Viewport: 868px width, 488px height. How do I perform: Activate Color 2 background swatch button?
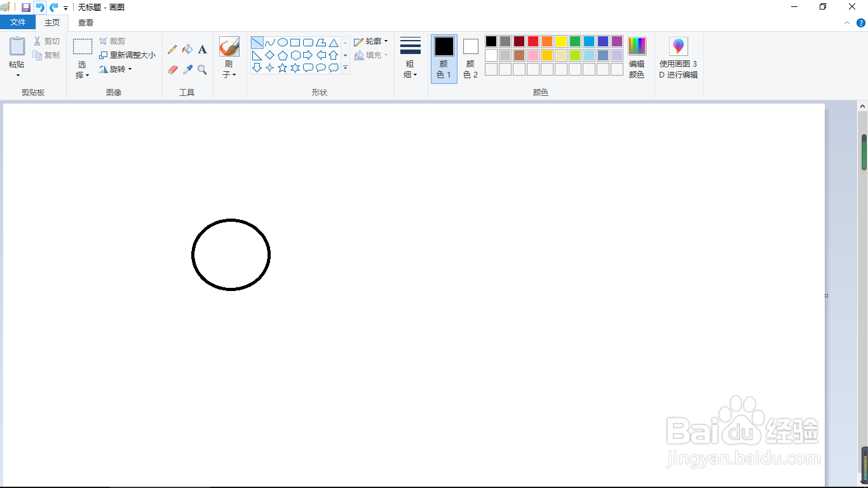(x=470, y=58)
